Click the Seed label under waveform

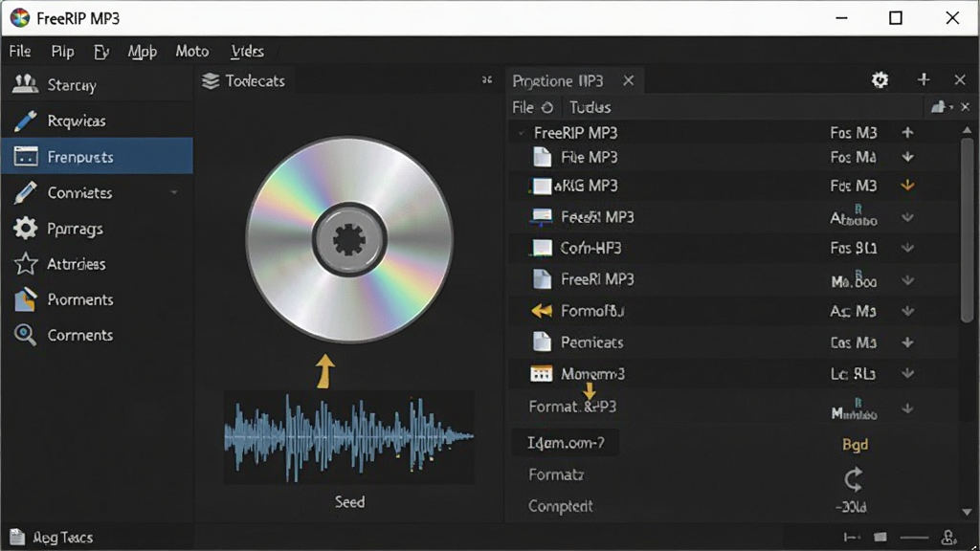click(349, 501)
